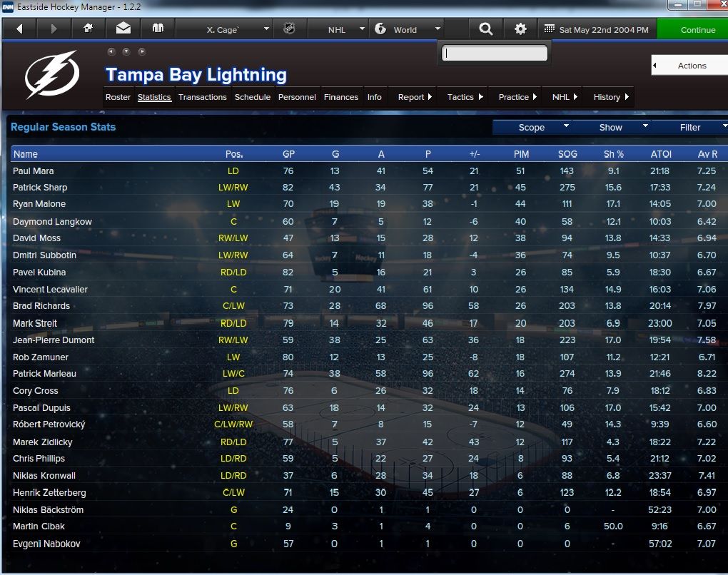Open player Martin Cibak
This screenshot has height=575, width=728.
(x=39, y=526)
